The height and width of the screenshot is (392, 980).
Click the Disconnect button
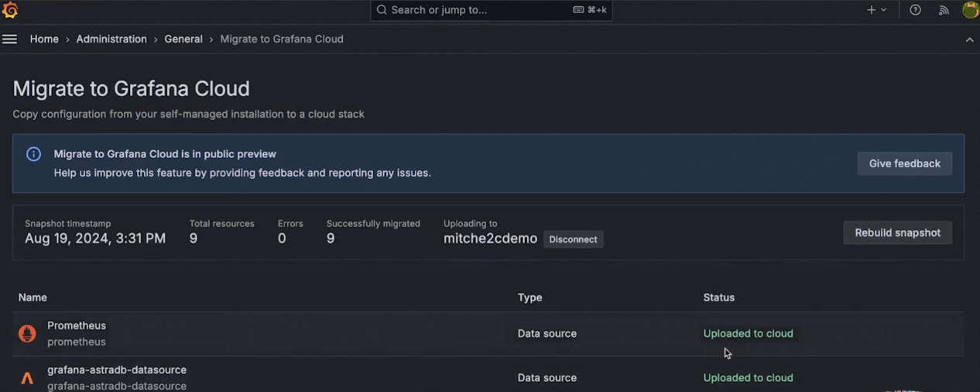573,239
